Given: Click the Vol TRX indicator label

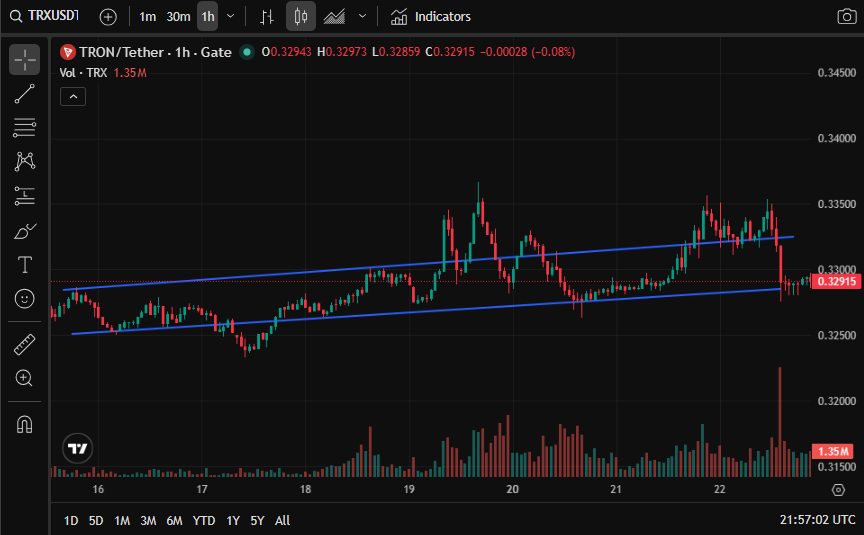Looking at the screenshot, I should click(x=83, y=73).
